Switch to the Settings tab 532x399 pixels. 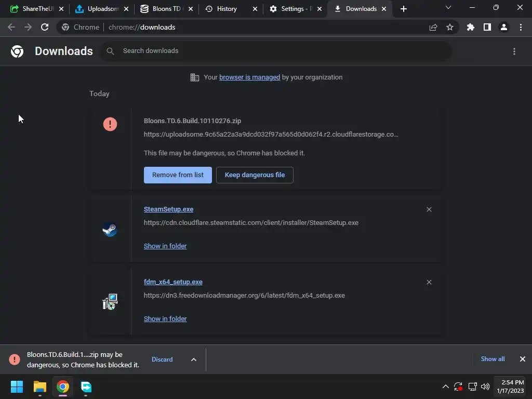292,9
